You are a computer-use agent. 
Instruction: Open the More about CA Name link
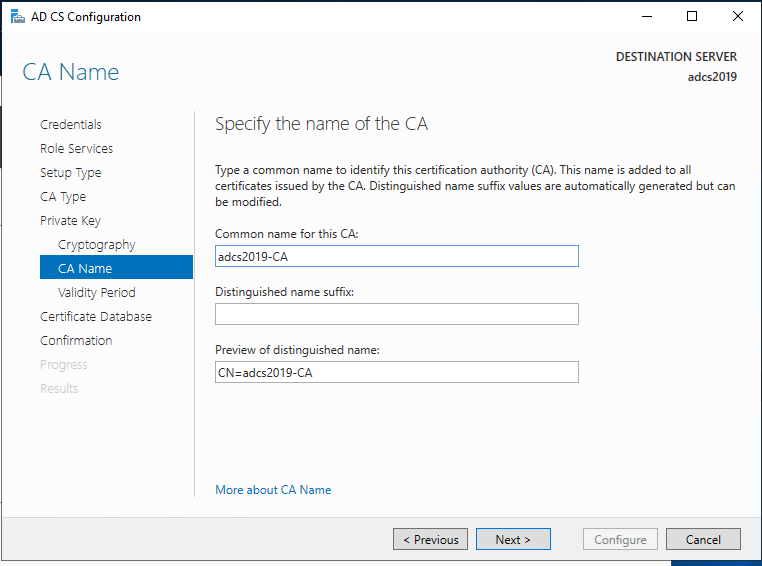(x=273, y=490)
